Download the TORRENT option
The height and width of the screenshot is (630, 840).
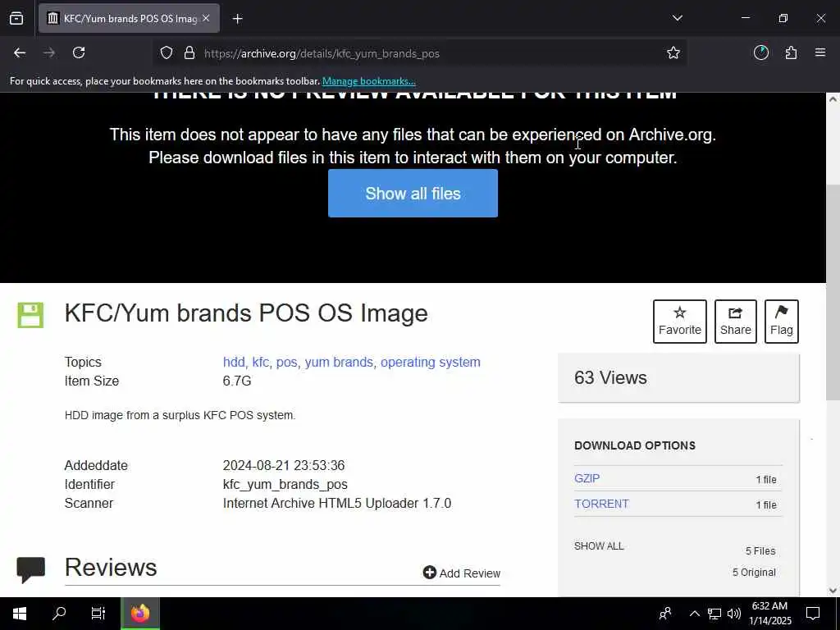pyautogui.click(x=601, y=504)
